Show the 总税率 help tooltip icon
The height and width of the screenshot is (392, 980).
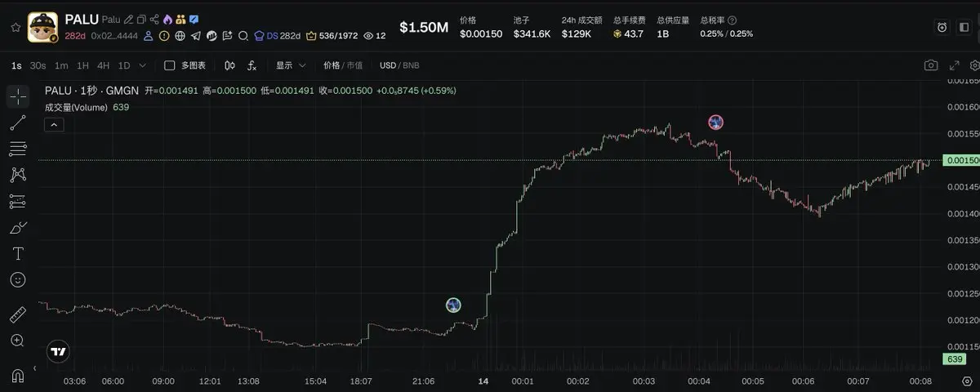click(x=732, y=20)
